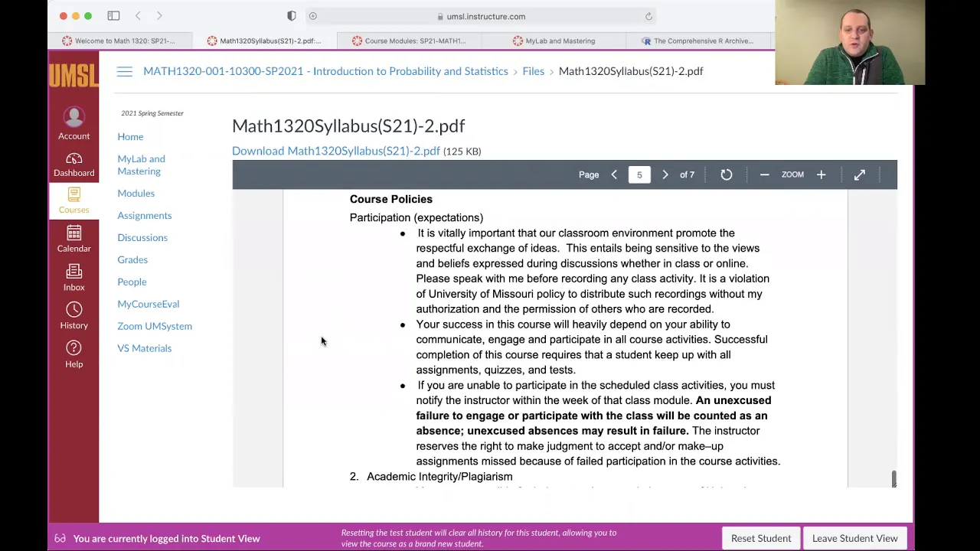Reload the Safari page
This screenshot has height=551, width=980.
[x=648, y=16]
